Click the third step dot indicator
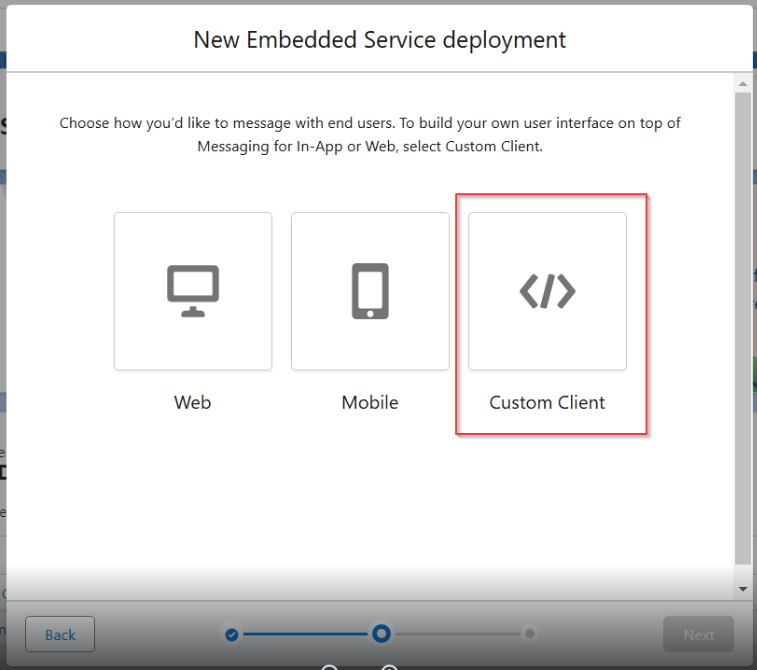 tap(529, 634)
